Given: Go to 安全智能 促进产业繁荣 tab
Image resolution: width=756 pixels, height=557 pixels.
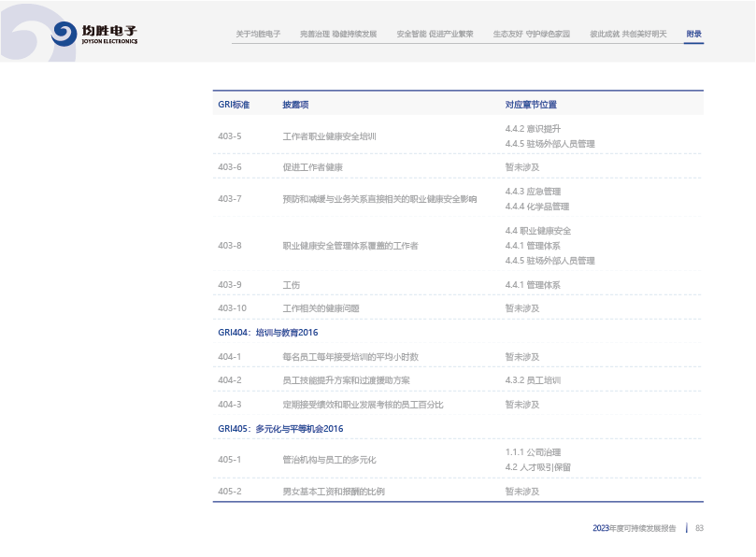Looking at the screenshot, I should [x=435, y=34].
